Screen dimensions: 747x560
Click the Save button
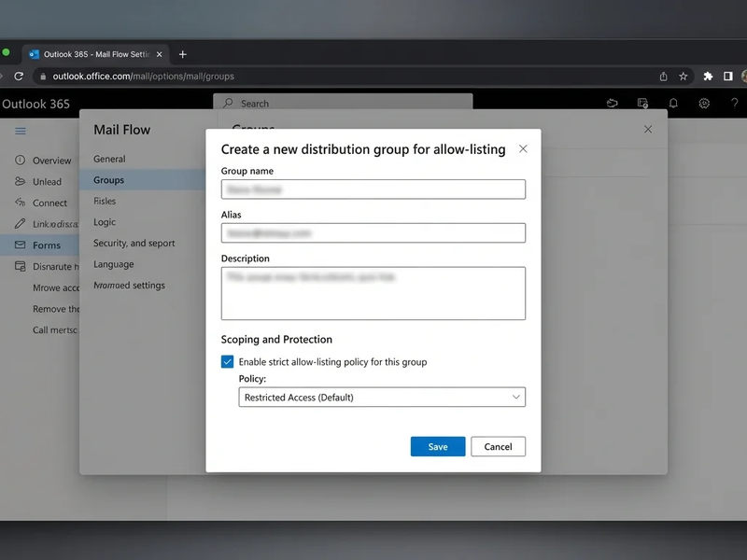437,446
